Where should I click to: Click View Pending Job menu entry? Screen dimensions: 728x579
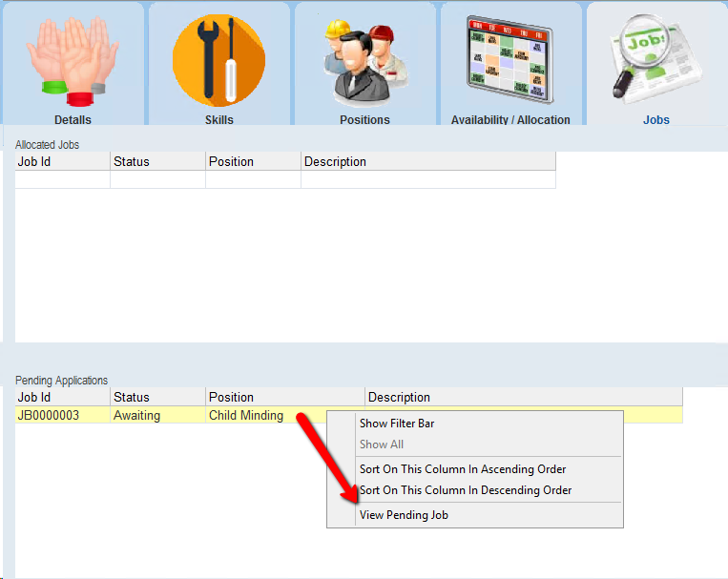point(403,515)
